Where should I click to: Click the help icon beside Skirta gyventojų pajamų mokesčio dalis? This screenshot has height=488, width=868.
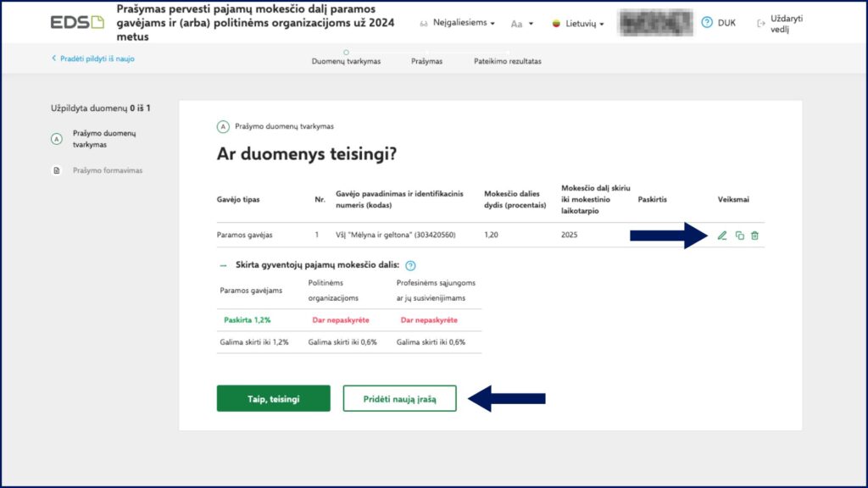[410, 265]
